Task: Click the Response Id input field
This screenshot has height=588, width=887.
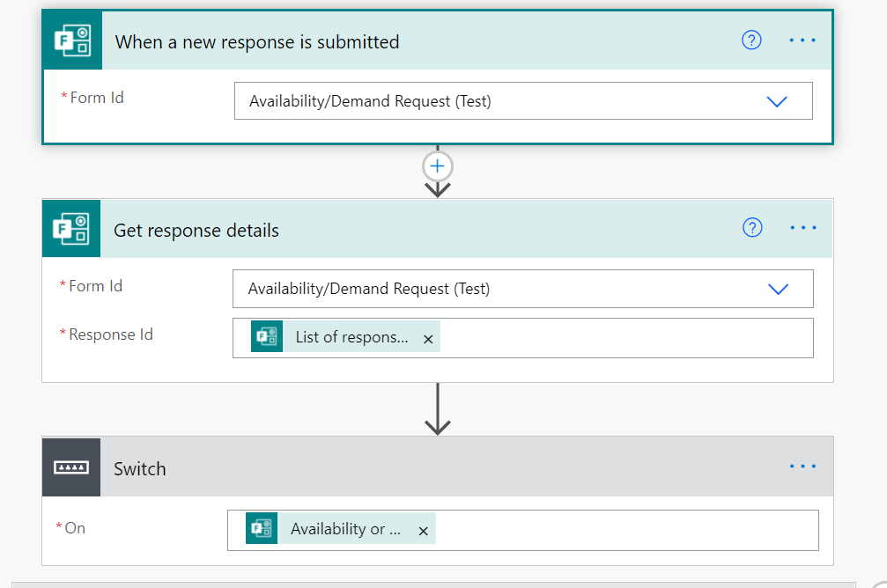Action: tap(617, 337)
